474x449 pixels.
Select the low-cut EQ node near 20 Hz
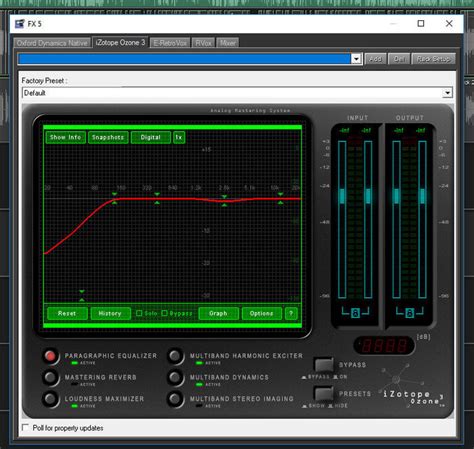point(82,296)
